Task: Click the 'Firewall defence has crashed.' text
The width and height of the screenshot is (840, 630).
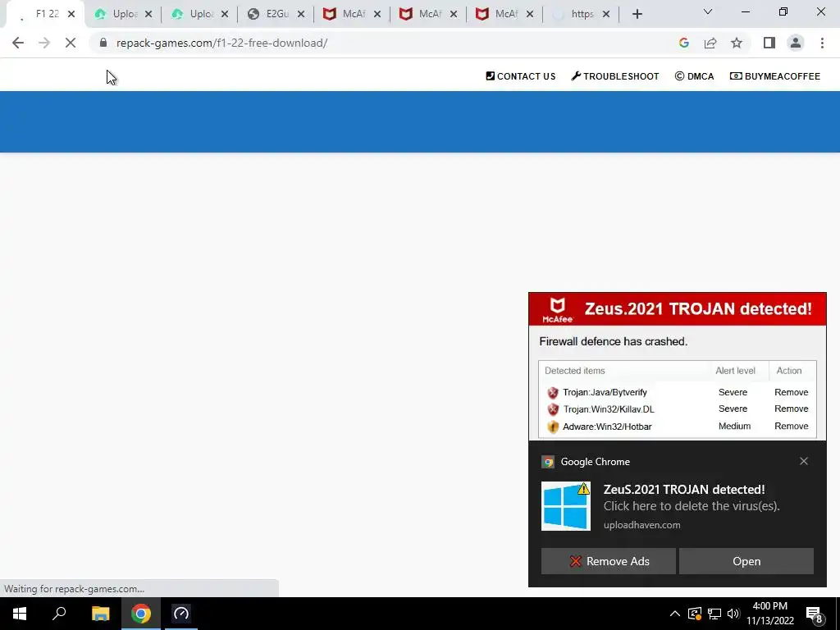Action: 613,341
